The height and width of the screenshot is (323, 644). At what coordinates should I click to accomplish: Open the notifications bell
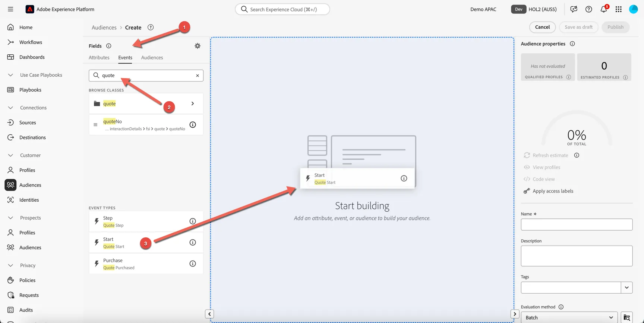click(603, 9)
